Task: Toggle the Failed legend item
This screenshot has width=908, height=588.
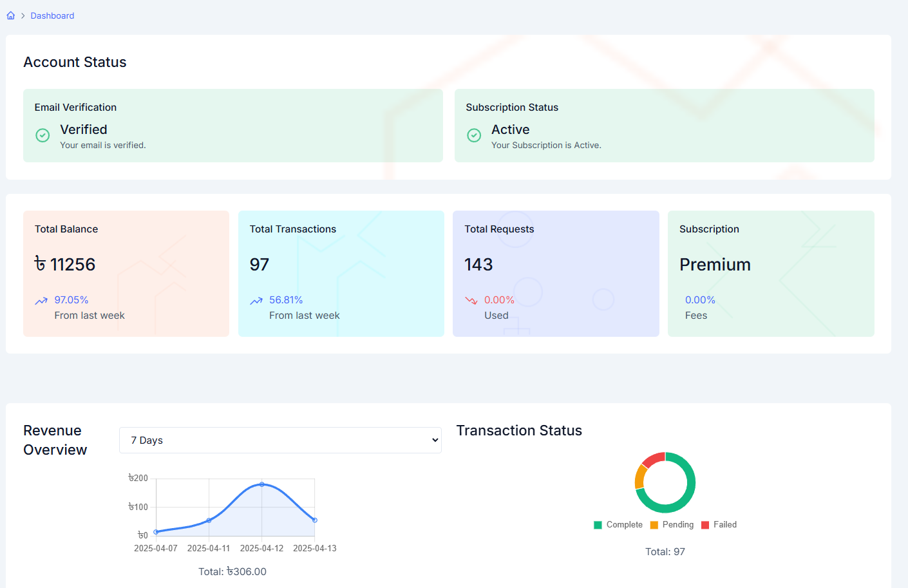Action: tap(719, 525)
